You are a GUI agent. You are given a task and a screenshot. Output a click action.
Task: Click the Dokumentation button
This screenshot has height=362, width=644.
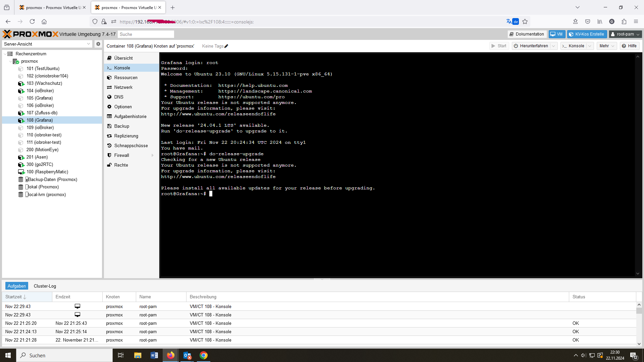point(526,34)
